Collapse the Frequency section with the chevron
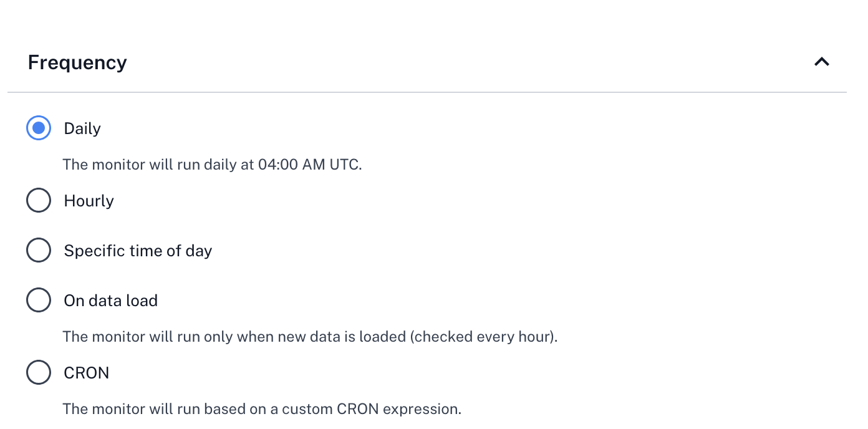The width and height of the screenshot is (868, 429). (822, 62)
